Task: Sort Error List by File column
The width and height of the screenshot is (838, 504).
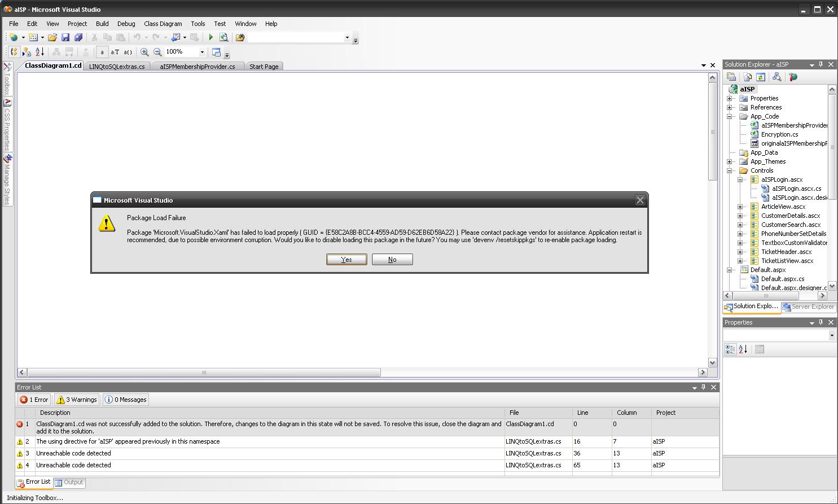Action: 538,413
